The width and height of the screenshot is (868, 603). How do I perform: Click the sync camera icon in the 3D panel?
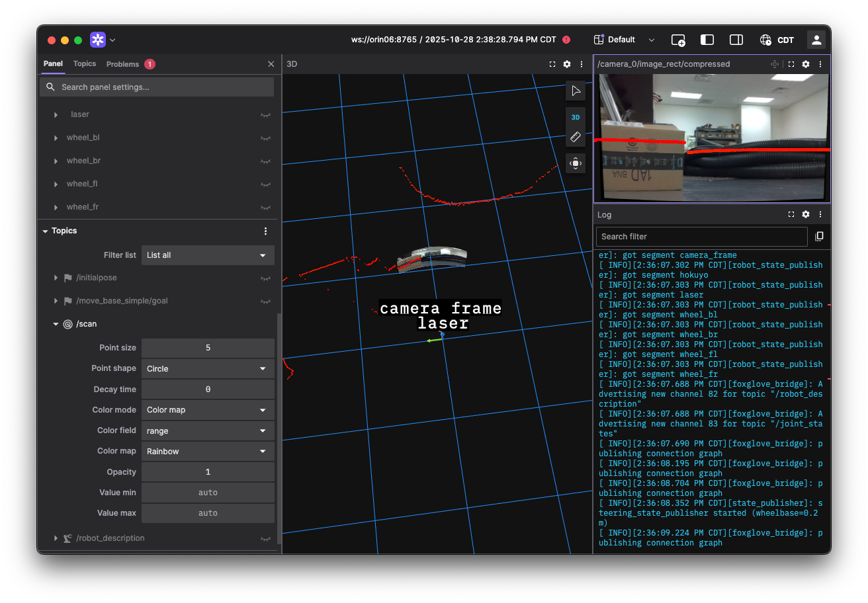tap(575, 163)
